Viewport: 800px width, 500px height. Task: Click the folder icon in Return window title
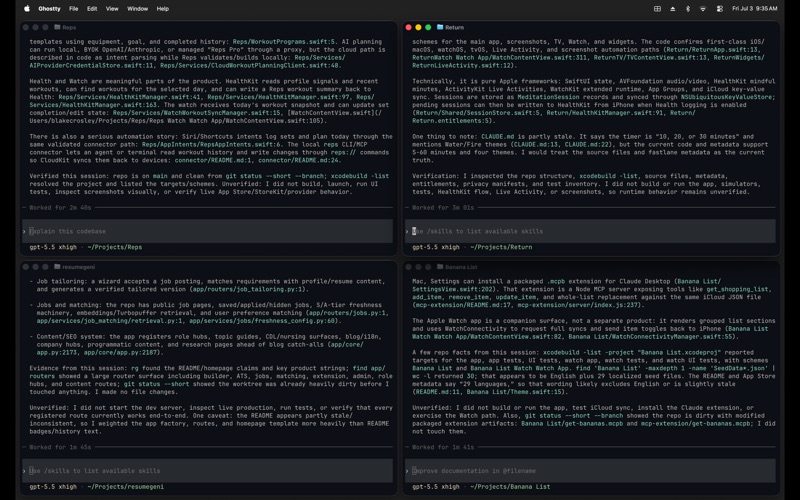click(x=440, y=27)
